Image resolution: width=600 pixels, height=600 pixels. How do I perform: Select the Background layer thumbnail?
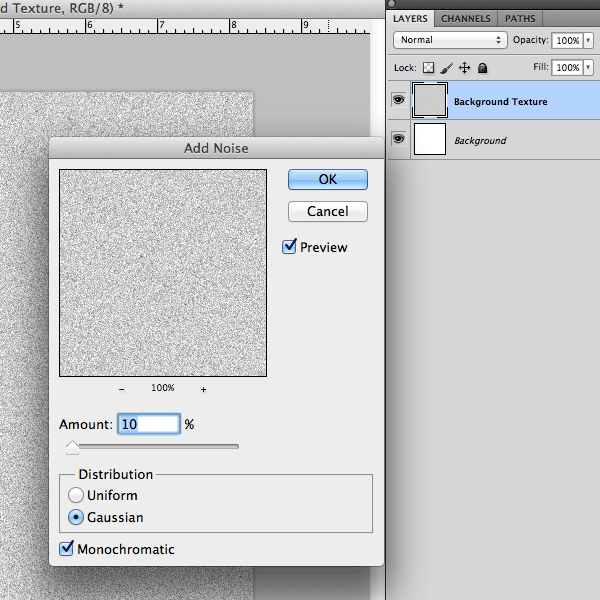click(430, 139)
